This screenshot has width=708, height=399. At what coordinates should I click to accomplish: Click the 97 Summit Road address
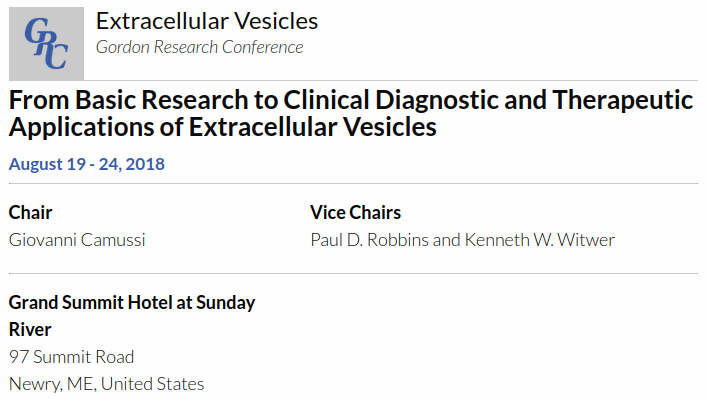pos(71,357)
